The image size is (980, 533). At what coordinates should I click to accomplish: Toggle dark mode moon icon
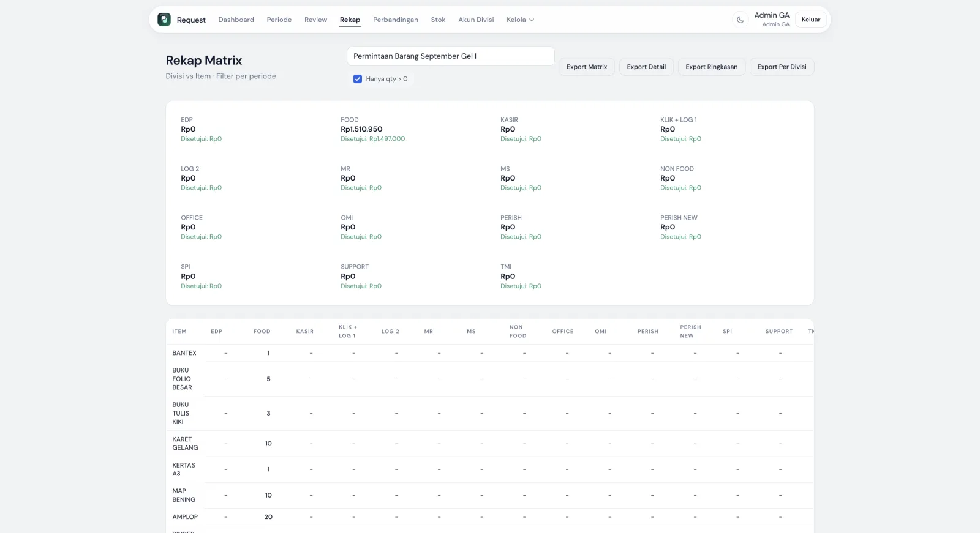pyautogui.click(x=740, y=20)
